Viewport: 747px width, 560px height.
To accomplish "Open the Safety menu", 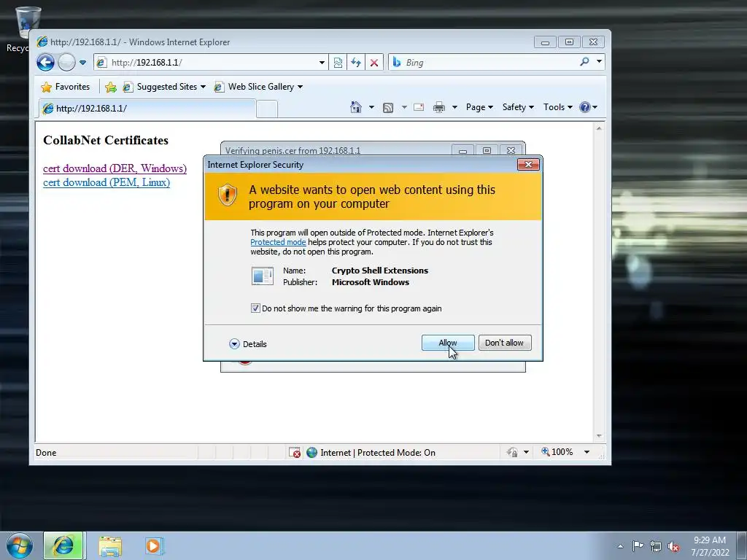I will tap(518, 107).
